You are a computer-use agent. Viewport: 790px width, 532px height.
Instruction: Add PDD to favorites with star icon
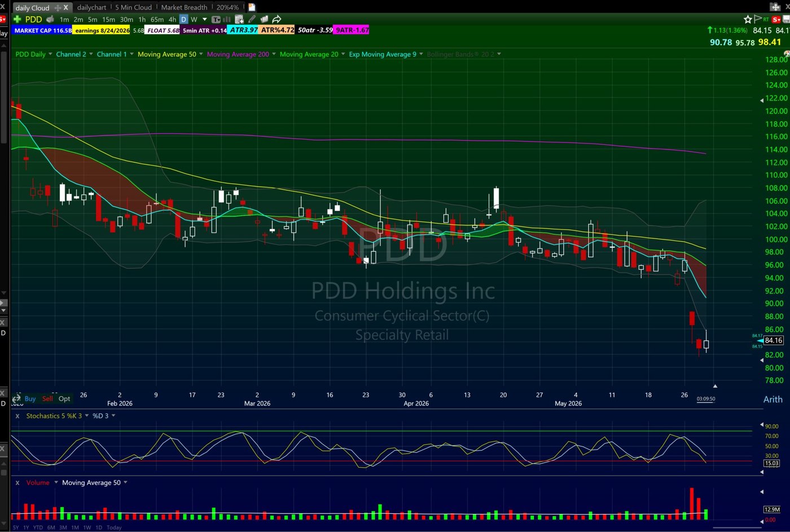[748, 19]
